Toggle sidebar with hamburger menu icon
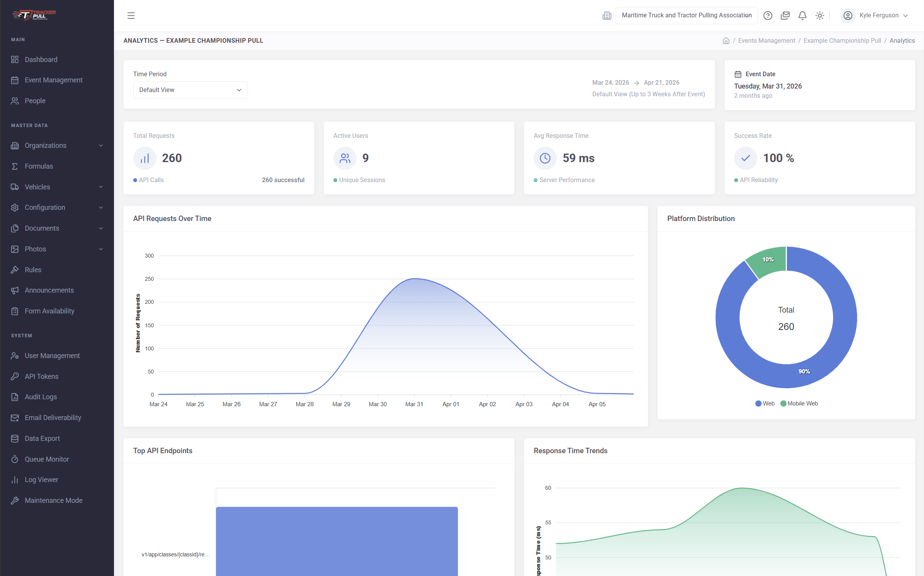The image size is (924, 576). click(131, 15)
